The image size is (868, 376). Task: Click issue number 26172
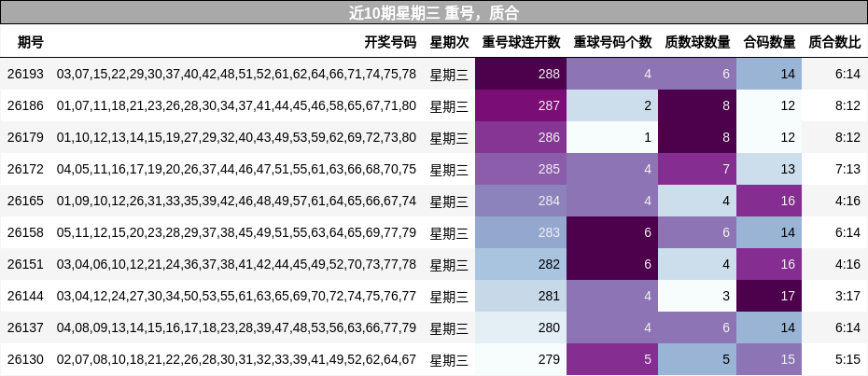tap(25, 169)
